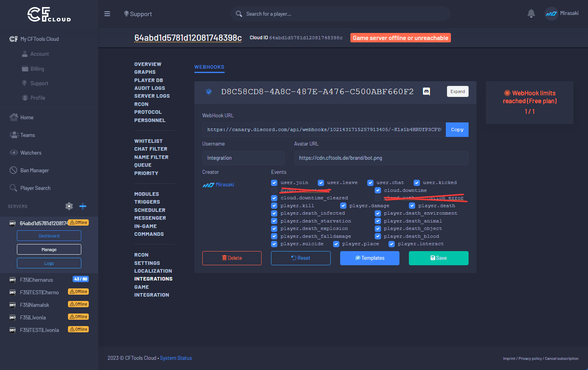Toggle cloud.downtime event checkbox

[x=378, y=190]
